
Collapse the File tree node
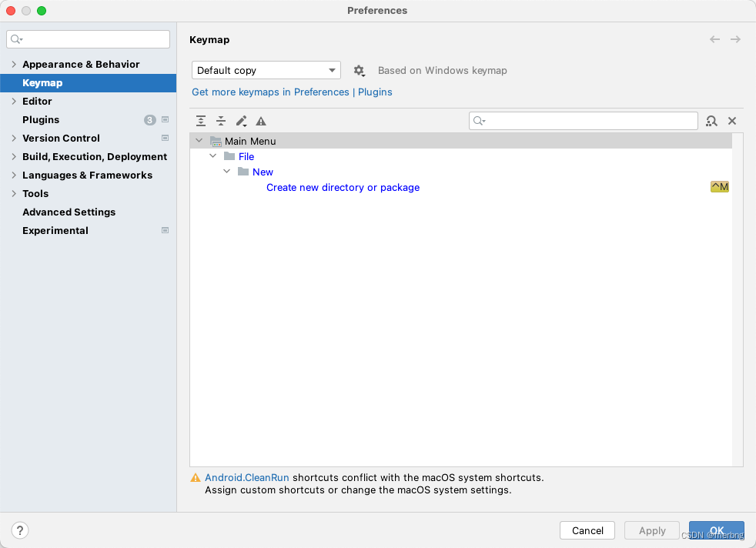(212, 156)
